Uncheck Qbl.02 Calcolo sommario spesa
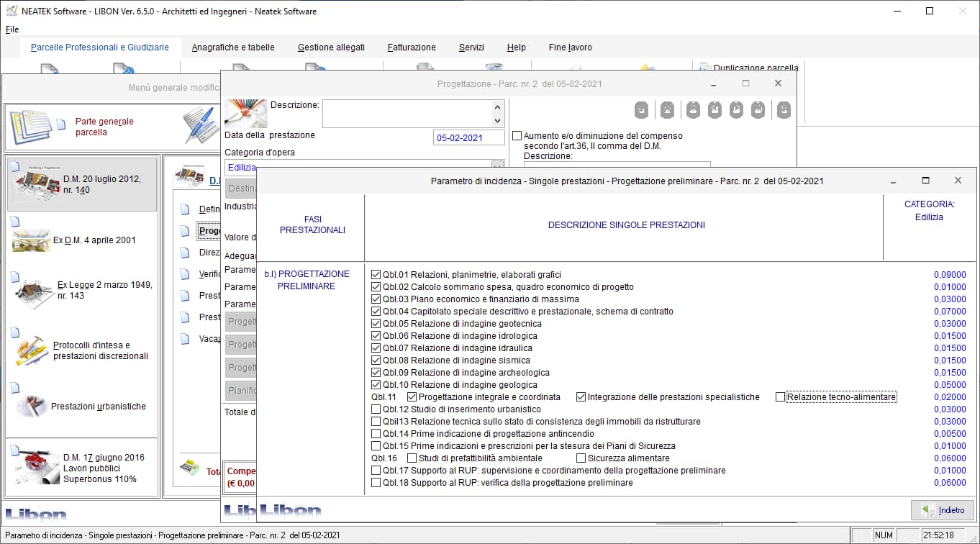The image size is (980, 544). pyautogui.click(x=376, y=287)
